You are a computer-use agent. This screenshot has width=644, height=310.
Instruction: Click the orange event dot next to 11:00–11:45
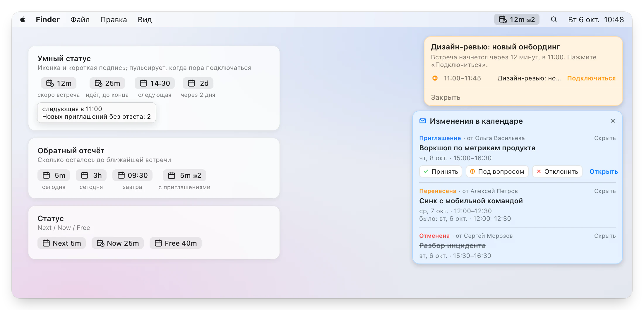(x=435, y=78)
